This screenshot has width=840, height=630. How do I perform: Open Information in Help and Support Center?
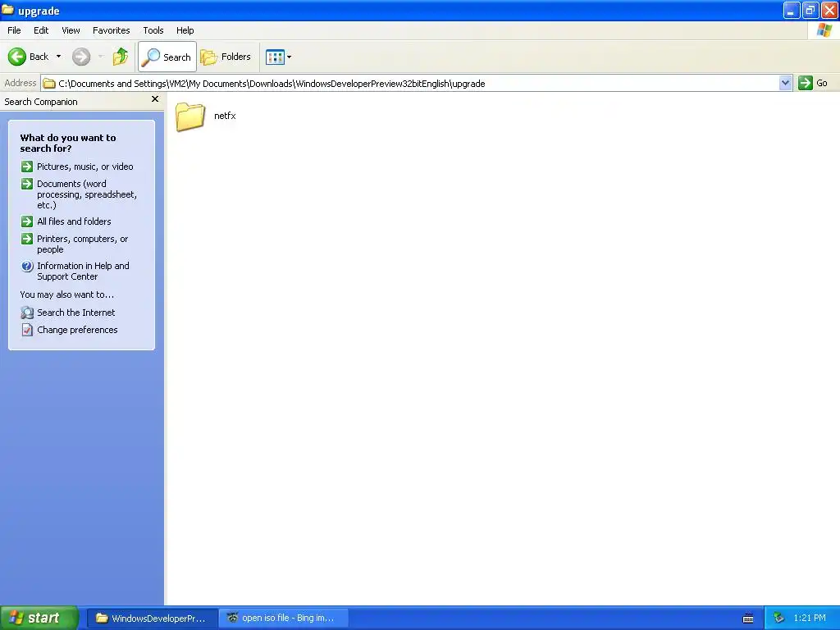[x=83, y=271]
